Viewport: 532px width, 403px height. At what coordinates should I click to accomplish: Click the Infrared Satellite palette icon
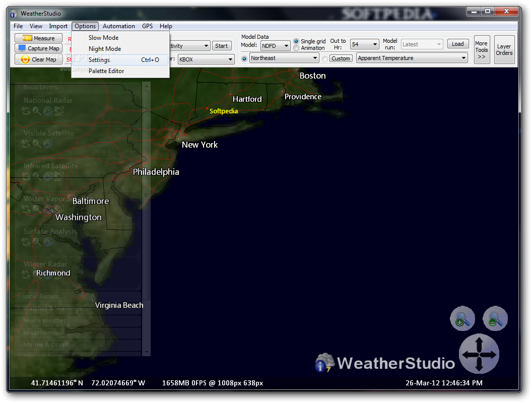[x=59, y=176]
